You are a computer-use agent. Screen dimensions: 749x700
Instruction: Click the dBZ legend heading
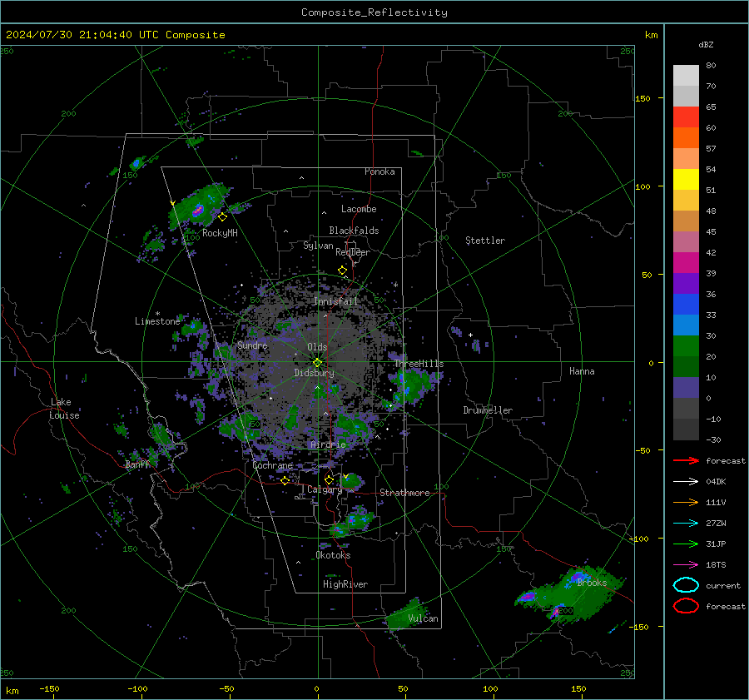pyautogui.click(x=706, y=44)
